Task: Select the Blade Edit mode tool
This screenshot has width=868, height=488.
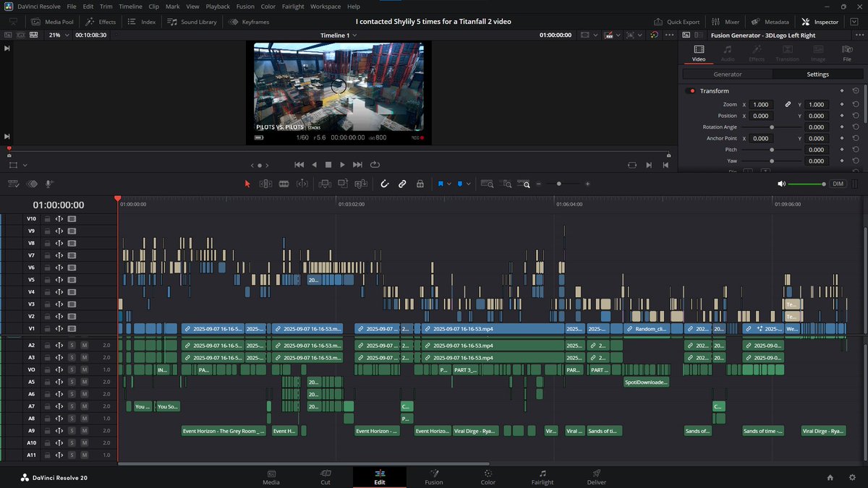Action: 302,184
